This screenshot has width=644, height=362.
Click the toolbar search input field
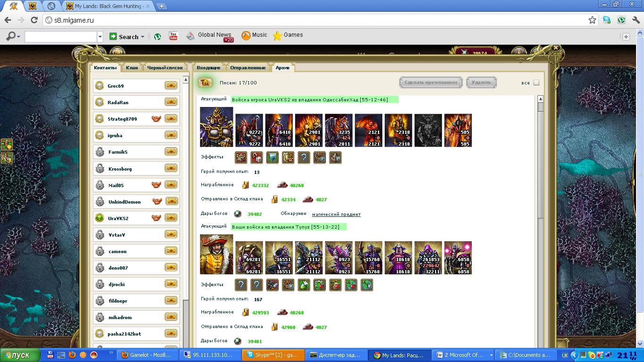(61, 37)
